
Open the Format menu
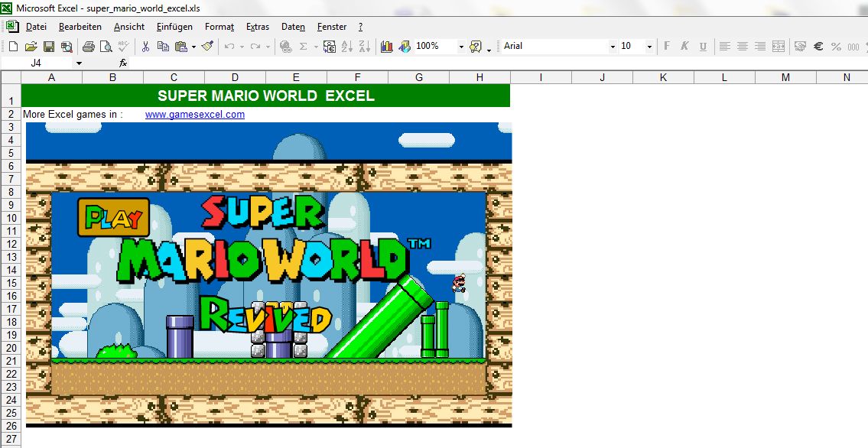coord(219,27)
